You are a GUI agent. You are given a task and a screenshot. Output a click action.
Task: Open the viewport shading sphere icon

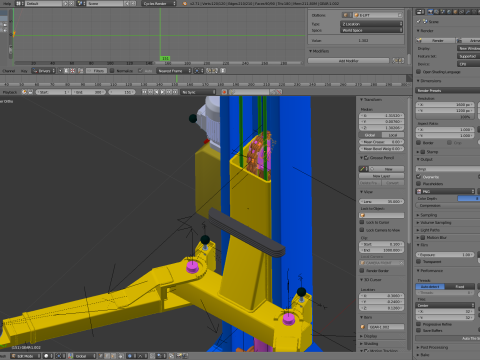pyautogui.click(x=49, y=356)
